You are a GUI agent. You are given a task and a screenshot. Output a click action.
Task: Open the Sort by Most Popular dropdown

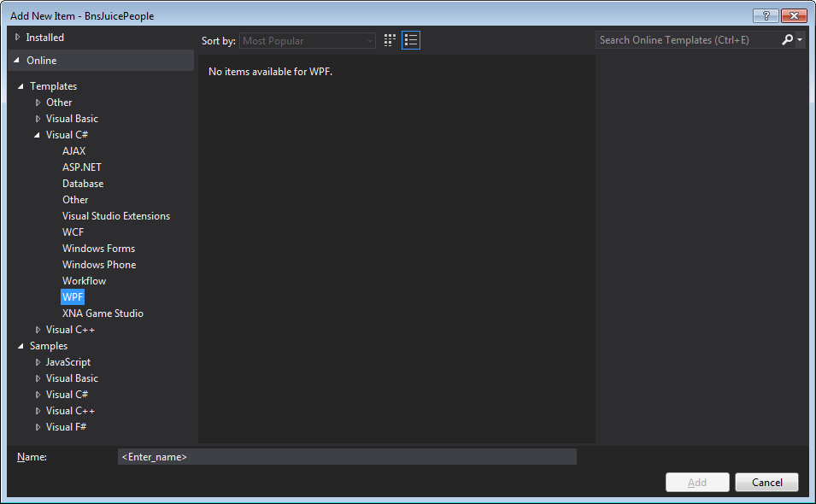(308, 40)
